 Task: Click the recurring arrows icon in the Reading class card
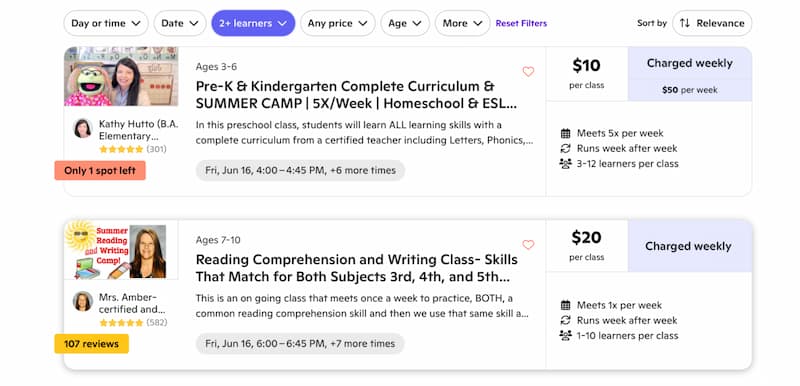click(565, 320)
